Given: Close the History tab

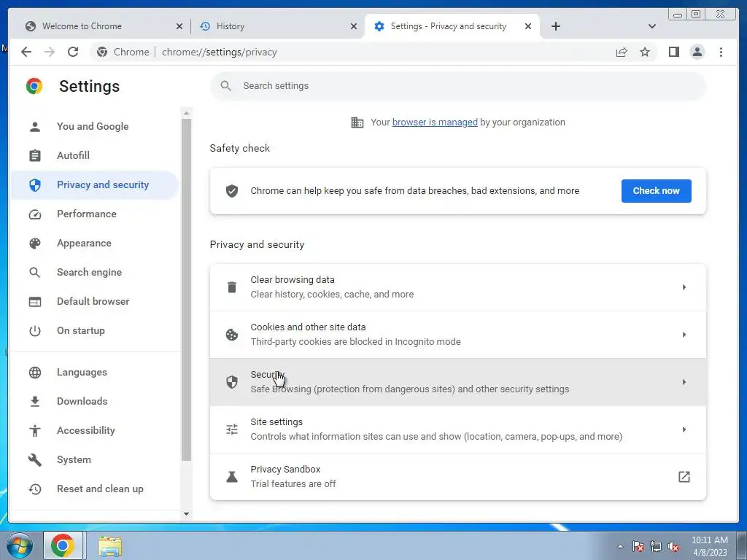Looking at the screenshot, I should click(x=354, y=26).
